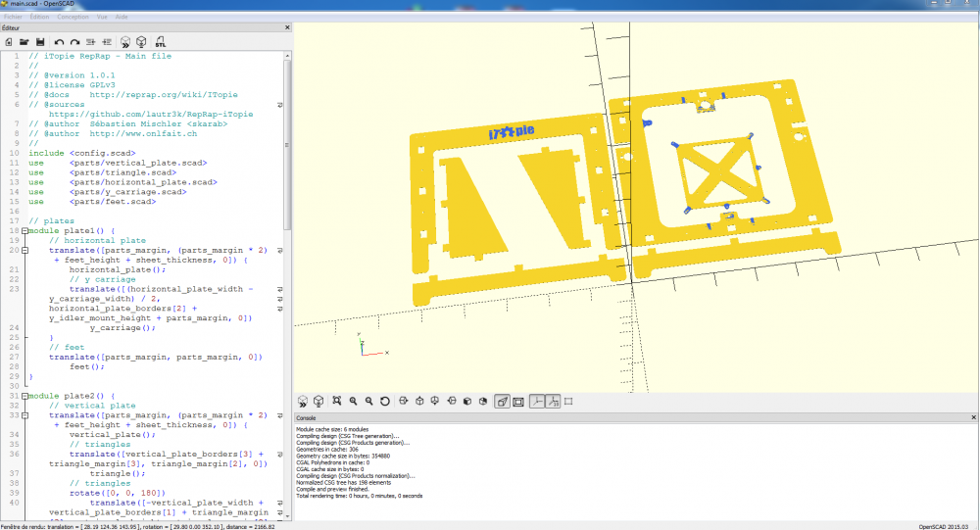Viewport: 980px width, 530px height.
Task: Redo the edit in the editor toolbar
Action: (75, 42)
